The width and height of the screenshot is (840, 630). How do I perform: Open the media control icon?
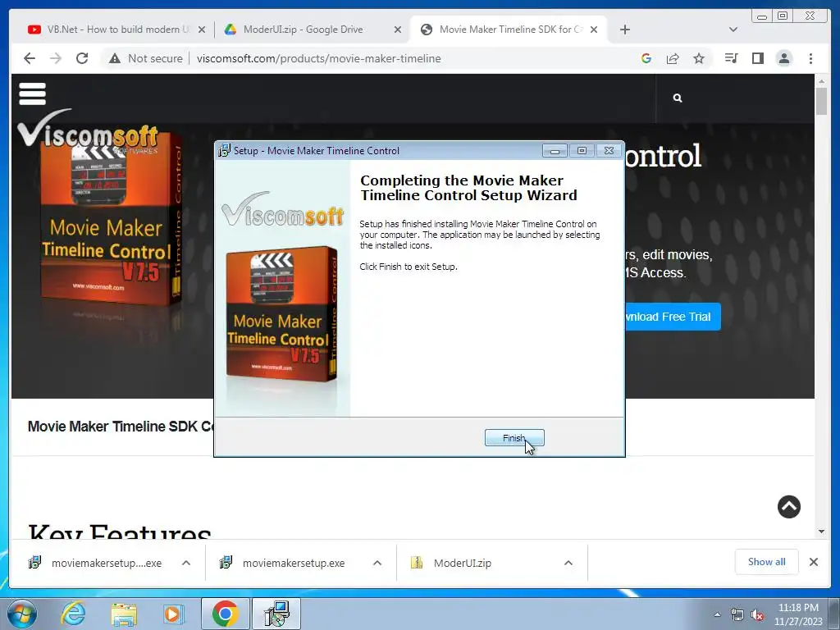point(731,58)
